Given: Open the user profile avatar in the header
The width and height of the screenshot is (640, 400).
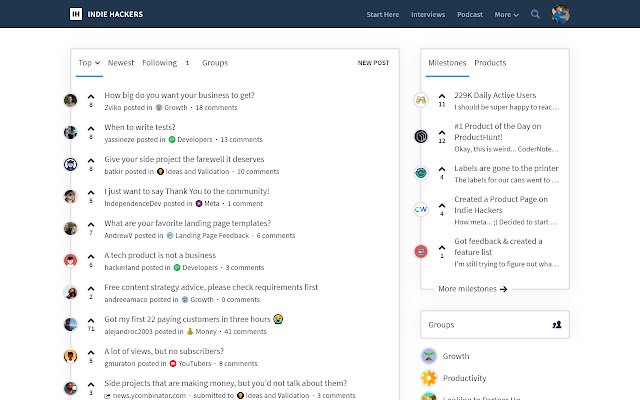Looking at the screenshot, I should [560, 14].
